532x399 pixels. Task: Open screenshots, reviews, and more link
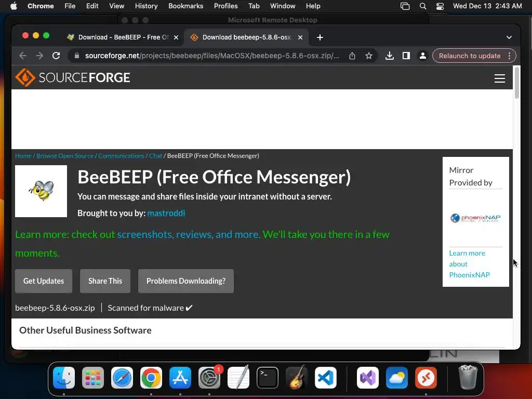pyautogui.click(x=188, y=234)
